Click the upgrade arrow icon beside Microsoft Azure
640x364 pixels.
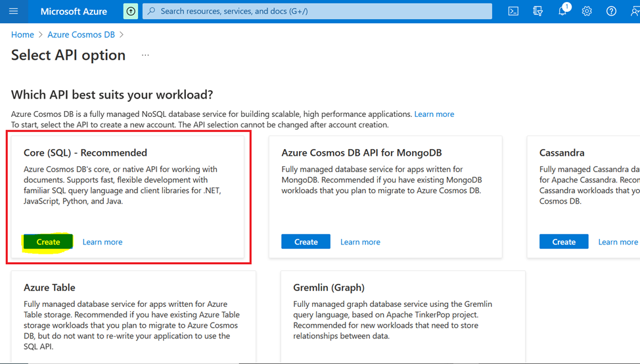tap(131, 11)
